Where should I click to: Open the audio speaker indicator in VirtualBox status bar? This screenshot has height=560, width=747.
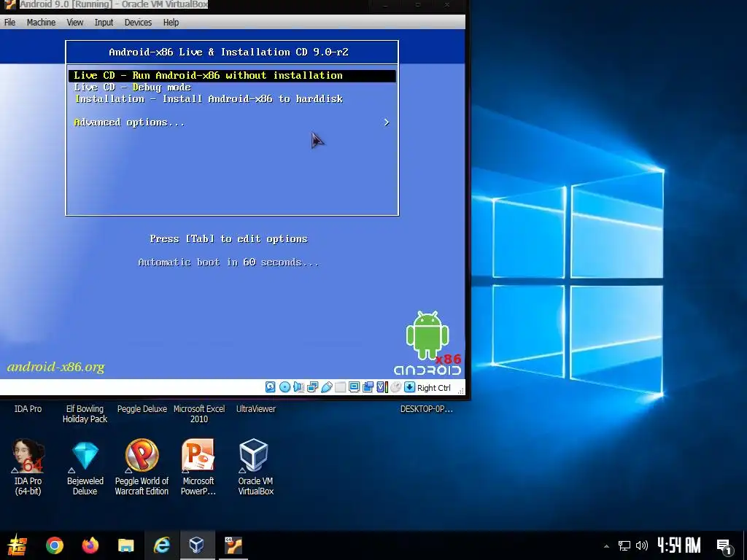(x=298, y=387)
